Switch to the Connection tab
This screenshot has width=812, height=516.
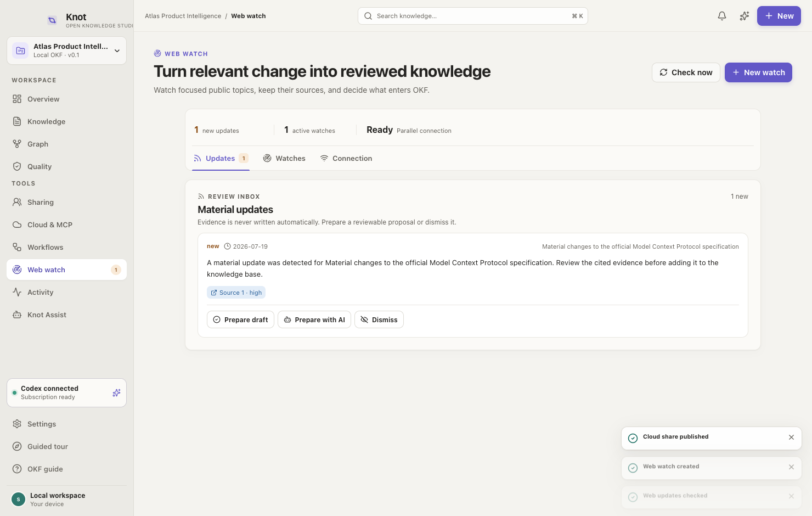click(346, 158)
